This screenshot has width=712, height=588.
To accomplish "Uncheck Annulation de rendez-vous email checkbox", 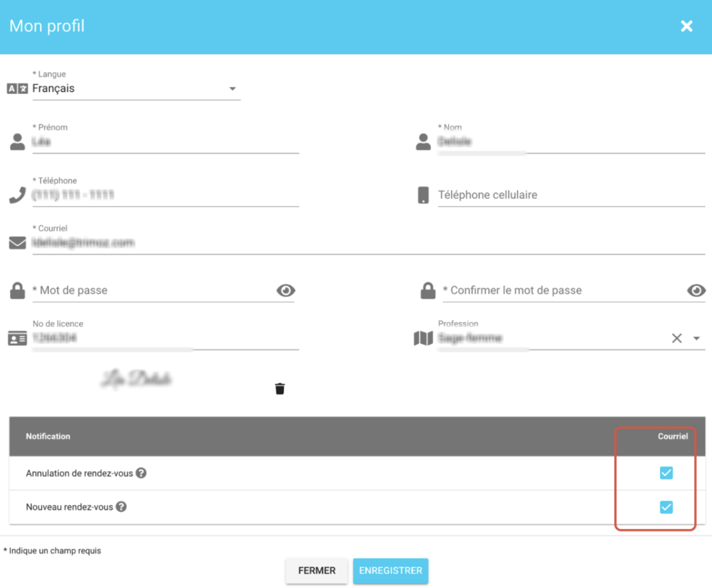I will [666, 473].
